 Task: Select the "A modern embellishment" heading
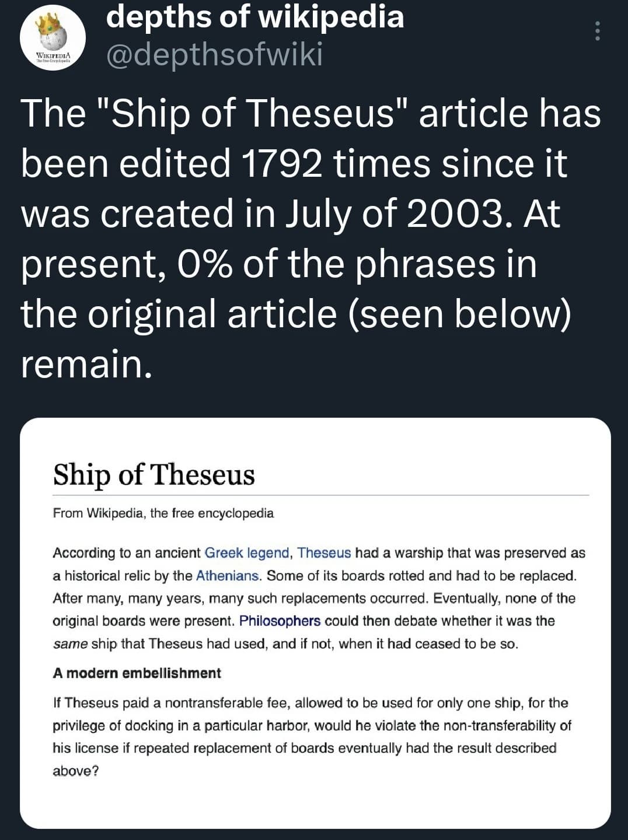tap(137, 673)
